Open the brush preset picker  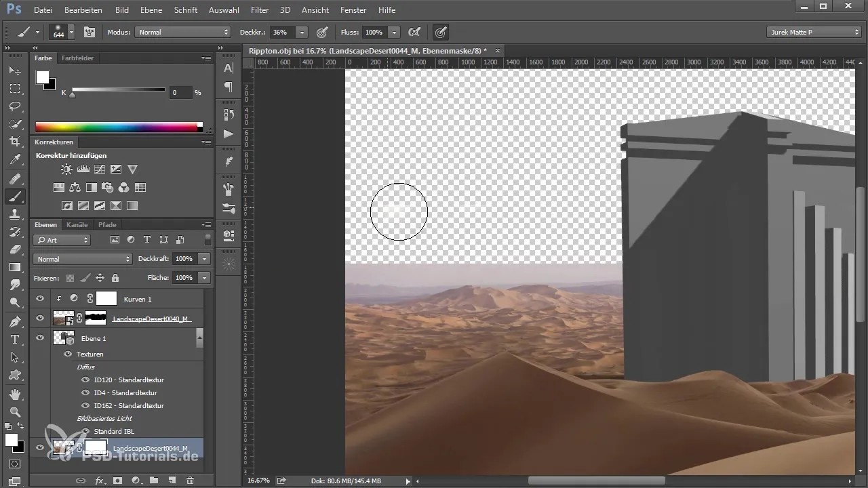coord(63,32)
